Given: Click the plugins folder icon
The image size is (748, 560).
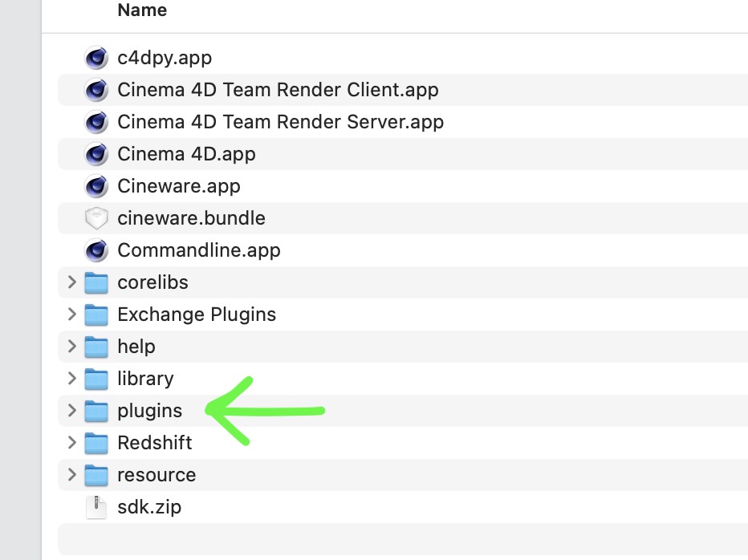Looking at the screenshot, I should click(x=96, y=411).
